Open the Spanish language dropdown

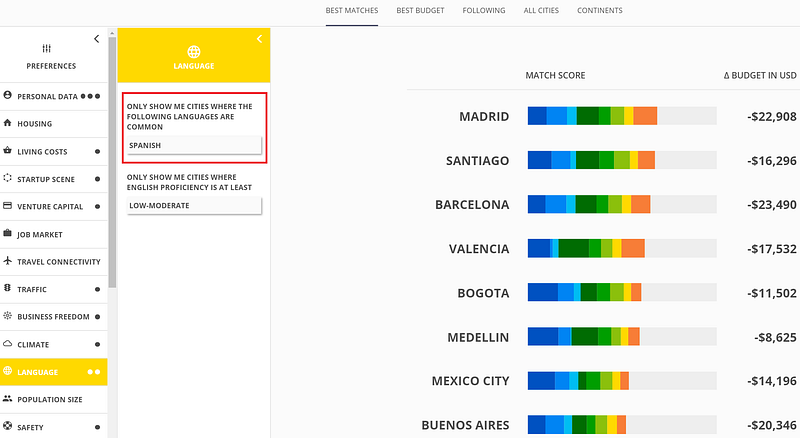click(x=194, y=145)
